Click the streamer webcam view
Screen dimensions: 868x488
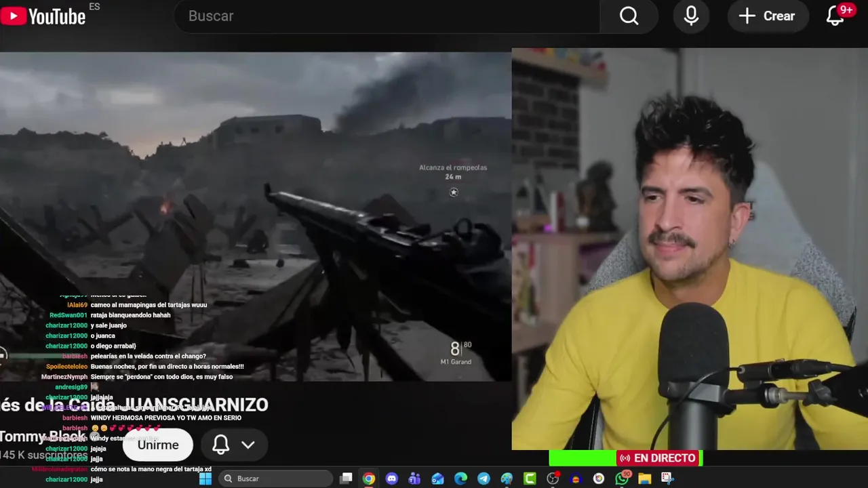click(690, 249)
